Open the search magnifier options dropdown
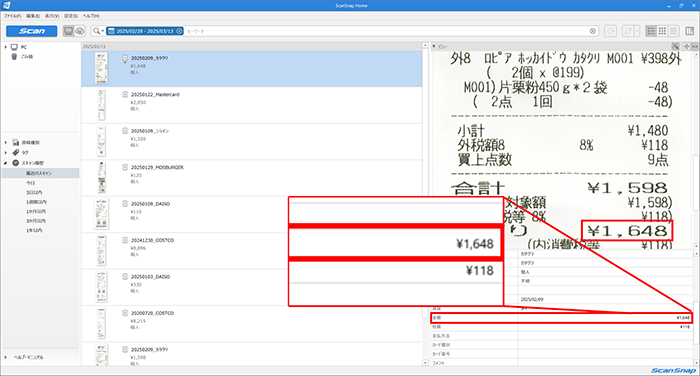 coord(98,31)
